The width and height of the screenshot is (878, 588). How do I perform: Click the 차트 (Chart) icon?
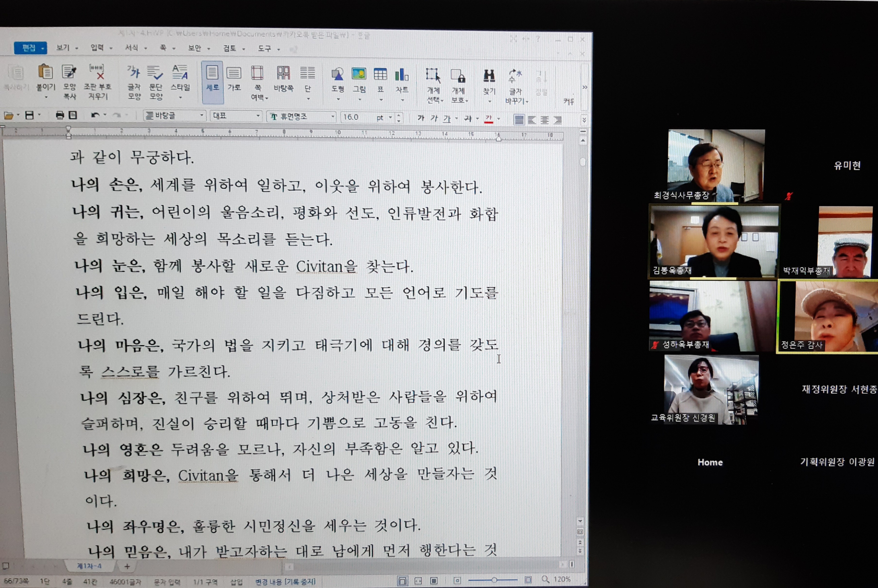click(402, 74)
